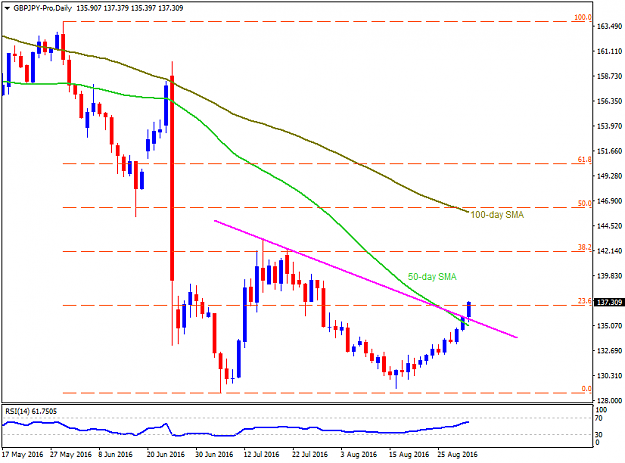Select the OHLC values 135.907 137.379 135.397 137.309
Image resolution: width=625 pixels, height=463 pixels.
point(130,8)
